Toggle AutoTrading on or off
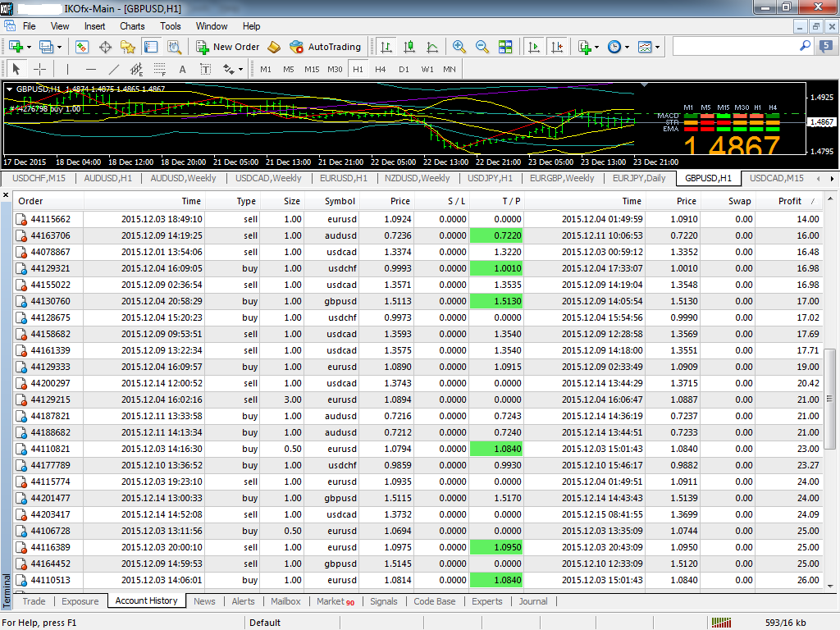Screen dimensions: 840x630 pyautogui.click(x=325, y=47)
